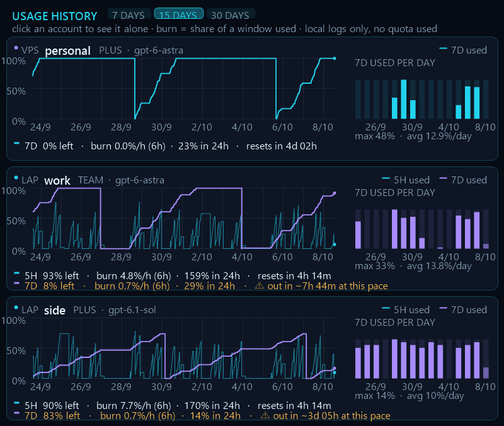
Task: Click the purple end-point dot of work 7D line
Action: [335, 193]
